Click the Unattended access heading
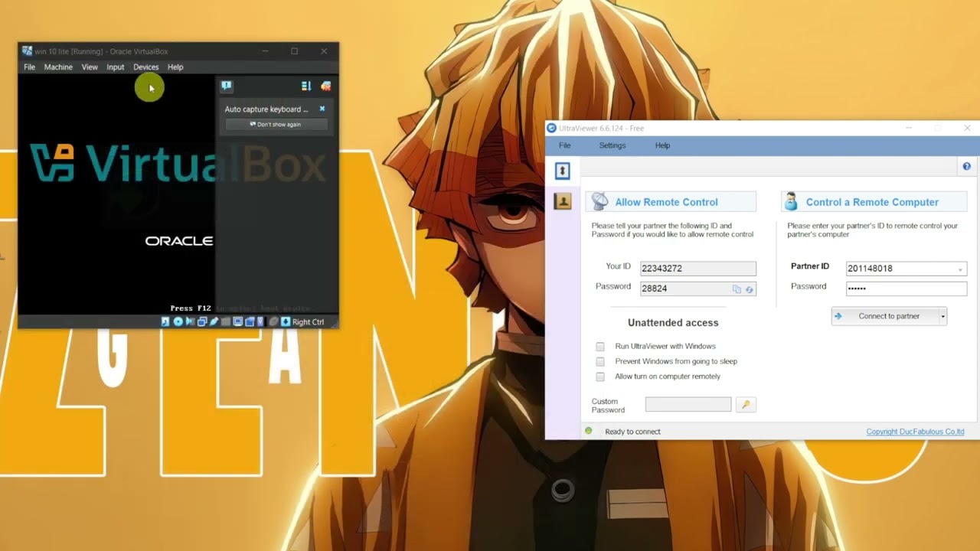Screen dimensions: 980x551 pos(673,323)
